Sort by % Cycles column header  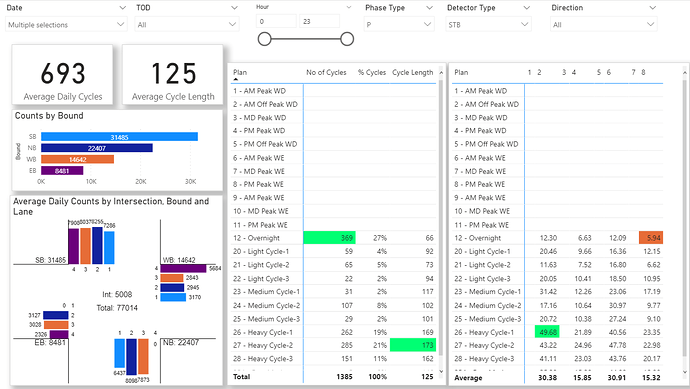click(x=372, y=72)
